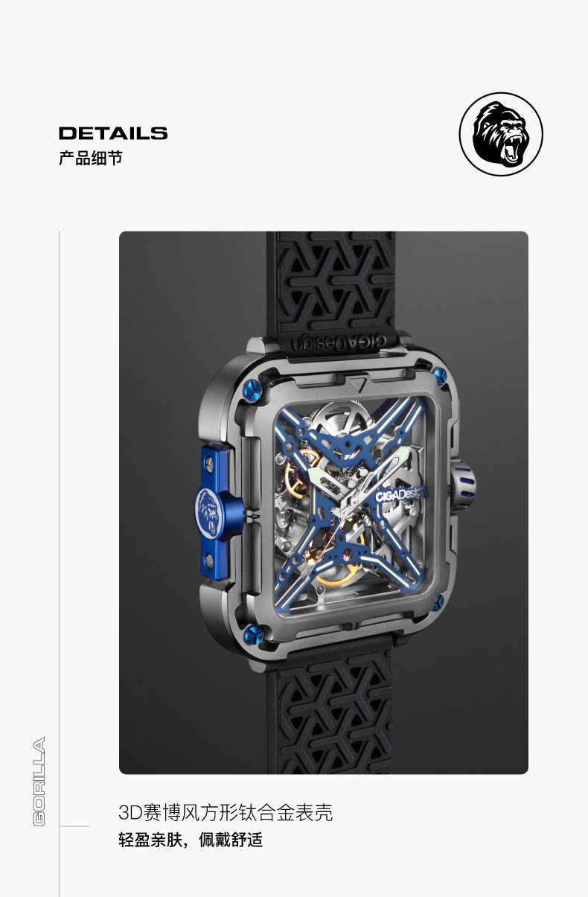
Task: Click the triangle marker at dial top
Action: point(359,385)
